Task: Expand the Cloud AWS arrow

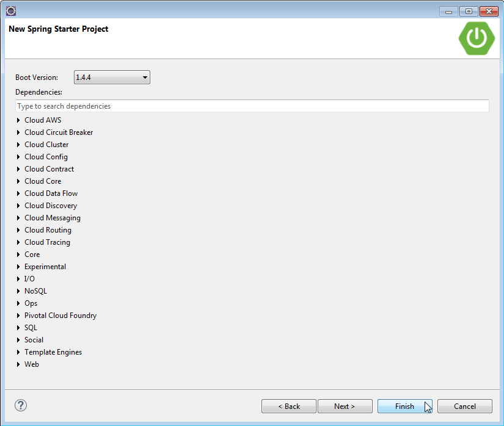Action: coord(18,120)
